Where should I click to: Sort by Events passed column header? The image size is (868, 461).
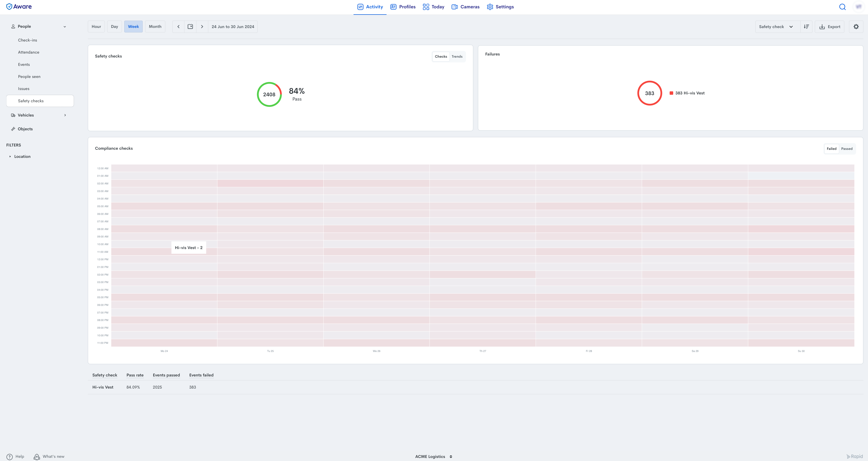point(166,375)
